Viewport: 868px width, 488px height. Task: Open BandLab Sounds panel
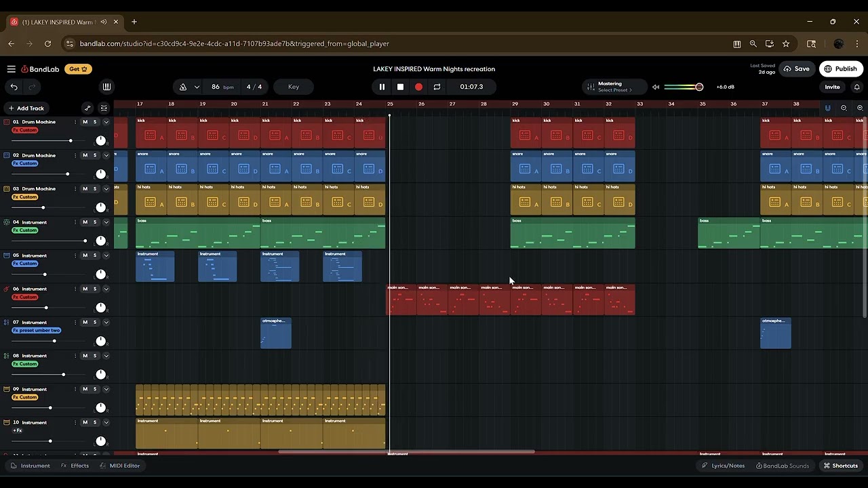click(782, 466)
